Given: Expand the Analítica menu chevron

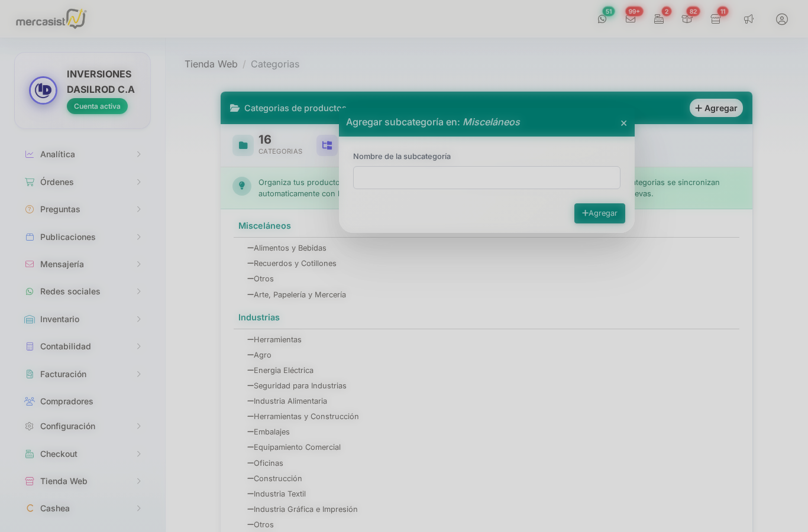Looking at the screenshot, I should 139,154.
